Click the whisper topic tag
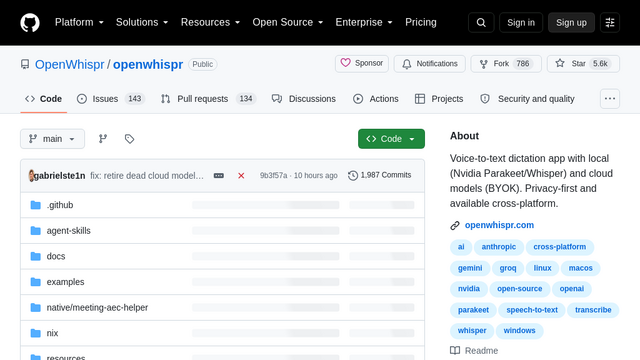Viewport: 640px width, 360px height. pyautogui.click(x=472, y=331)
